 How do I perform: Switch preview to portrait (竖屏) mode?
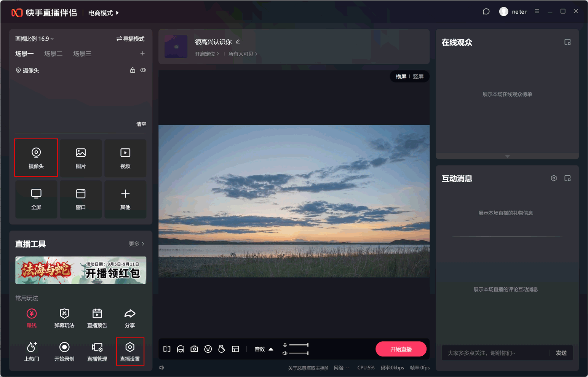tap(418, 76)
